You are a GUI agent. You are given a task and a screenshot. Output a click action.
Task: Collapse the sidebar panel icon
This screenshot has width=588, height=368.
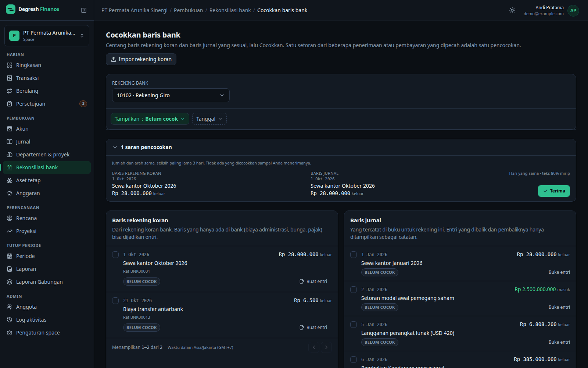click(x=84, y=10)
